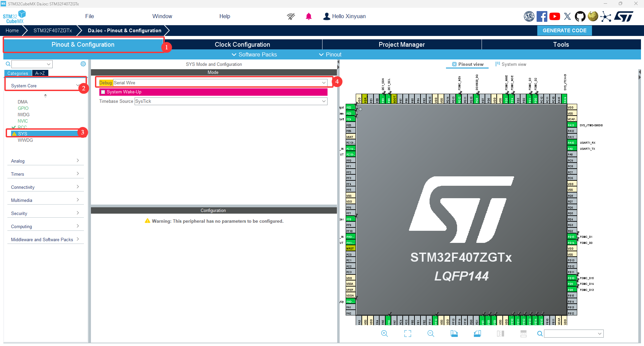Toggle the wireless connectivity icon
Screen dimensions: 644x346
[291, 16]
